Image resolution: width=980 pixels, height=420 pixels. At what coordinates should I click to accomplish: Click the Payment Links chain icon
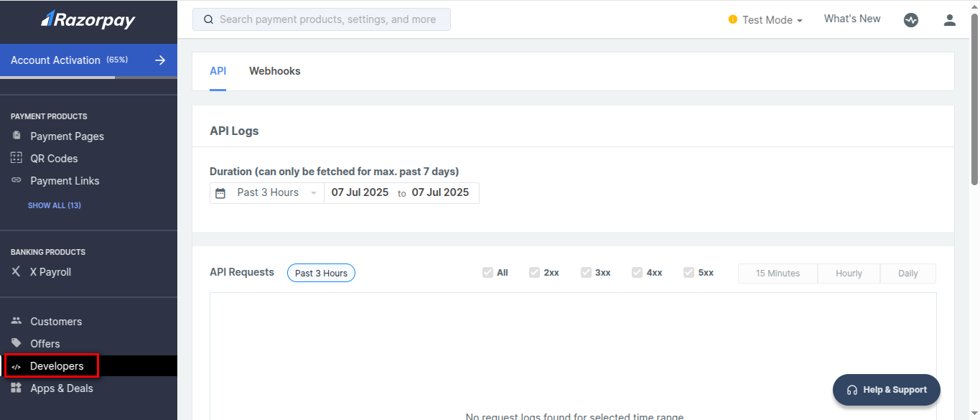17,180
